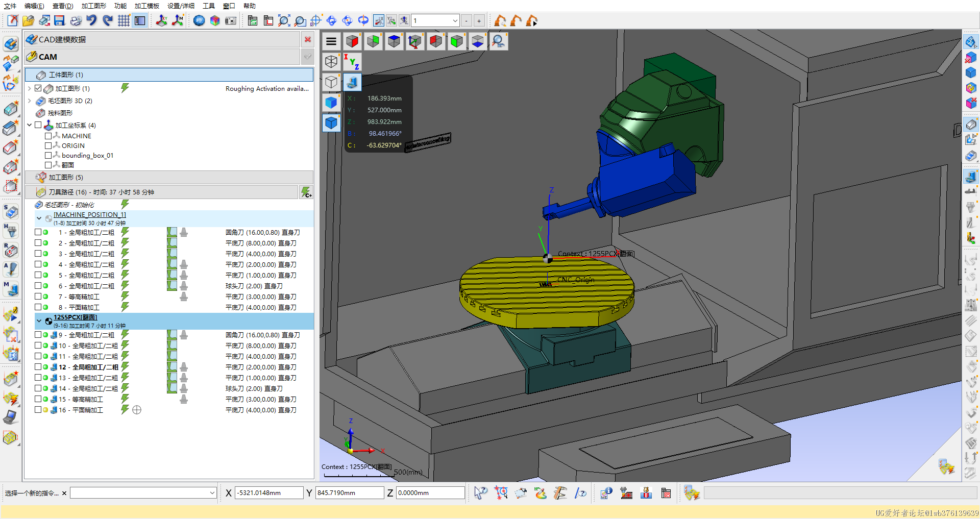Collapse the 加工坐标系 (4) tree node
Viewport: 980px width, 519px height.
(x=30, y=125)
